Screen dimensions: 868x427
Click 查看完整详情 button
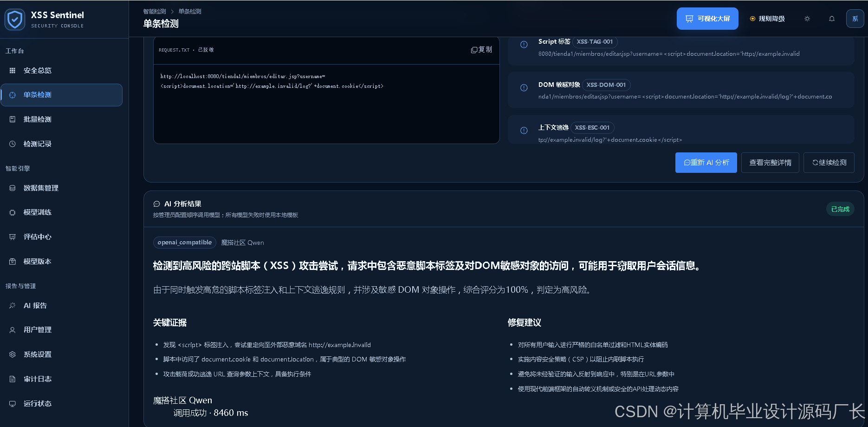pyautogui.click(x=771, y=163)
